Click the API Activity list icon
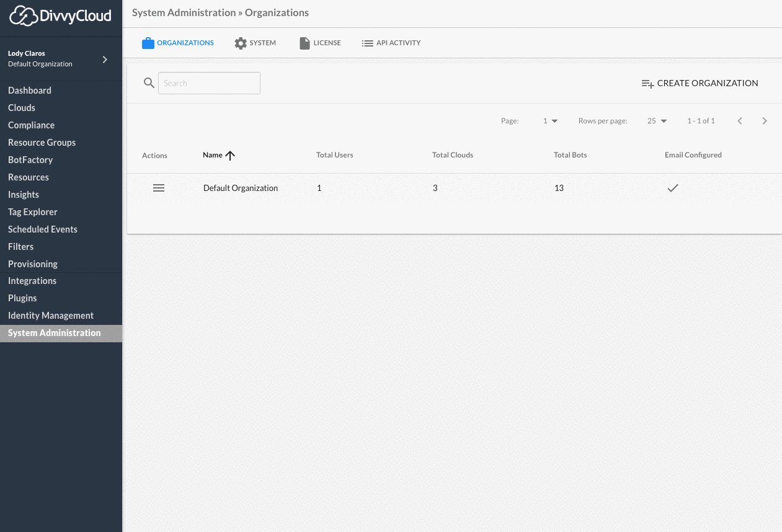This screenshot has height=532, width=782. coord(367,43)
